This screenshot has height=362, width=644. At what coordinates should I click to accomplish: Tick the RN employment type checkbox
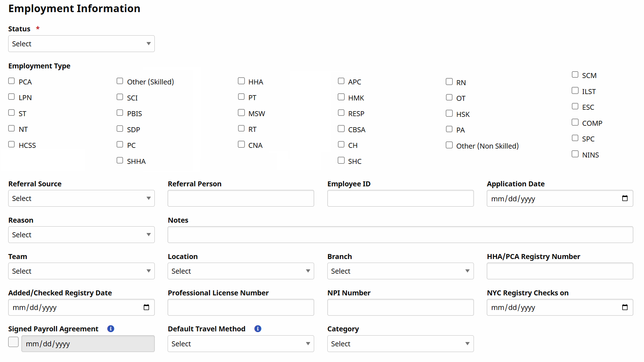449,82
